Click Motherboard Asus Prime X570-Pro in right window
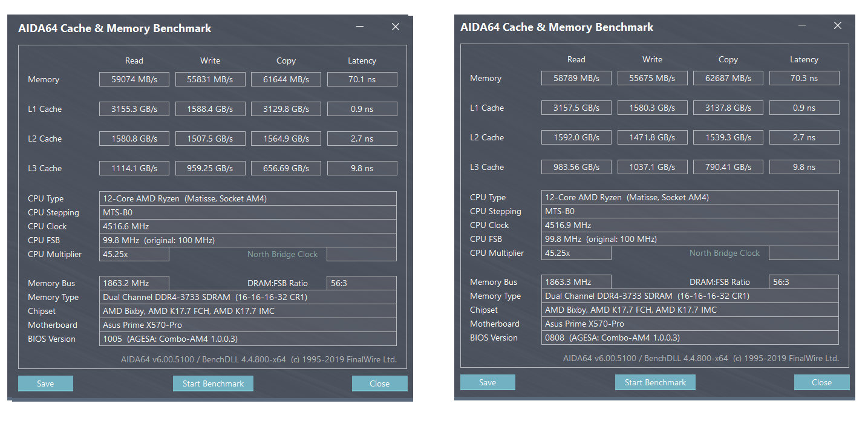The image size is (868, 421). [x=690, y=324]
